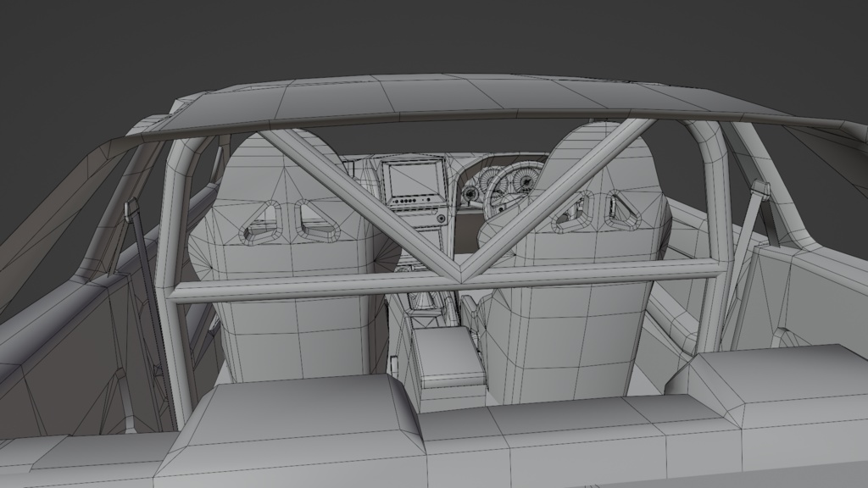Pick the gear shifter on the console
Screen dimensions: 868x488
424,299
